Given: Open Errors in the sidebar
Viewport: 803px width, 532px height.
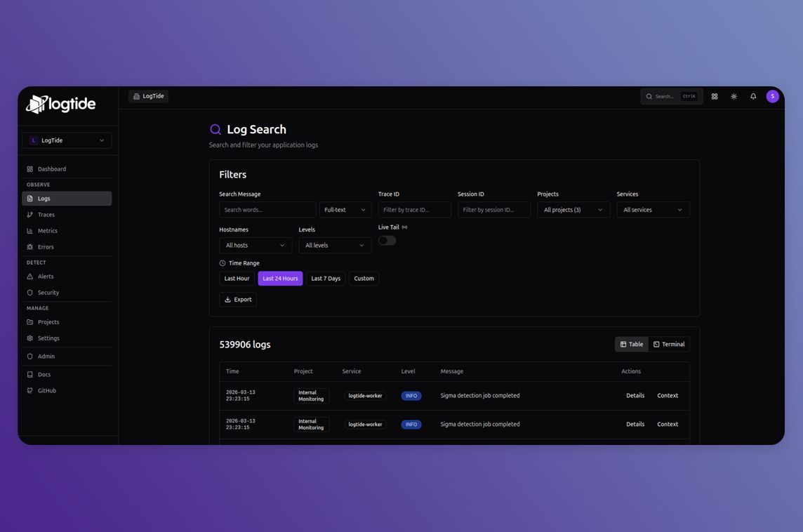Looking at the screenshot, I should [67, 247].
